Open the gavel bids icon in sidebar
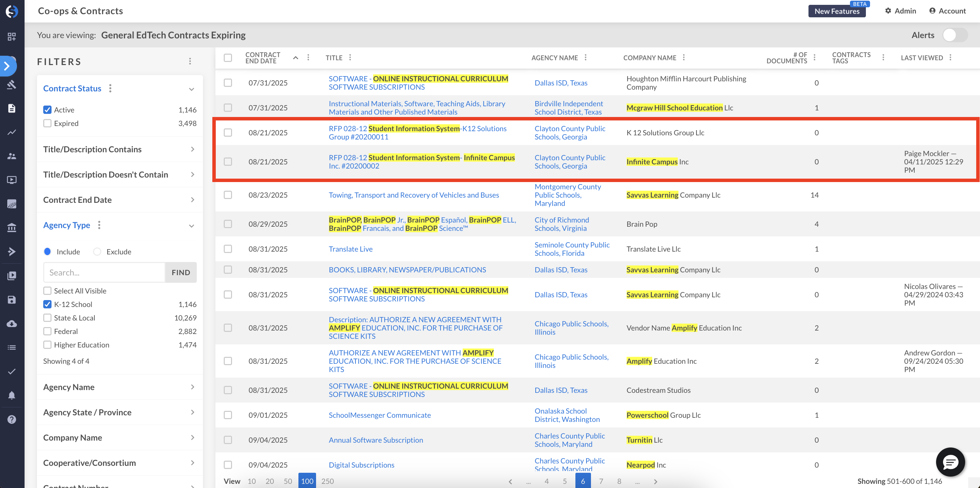 coord(11,84)
